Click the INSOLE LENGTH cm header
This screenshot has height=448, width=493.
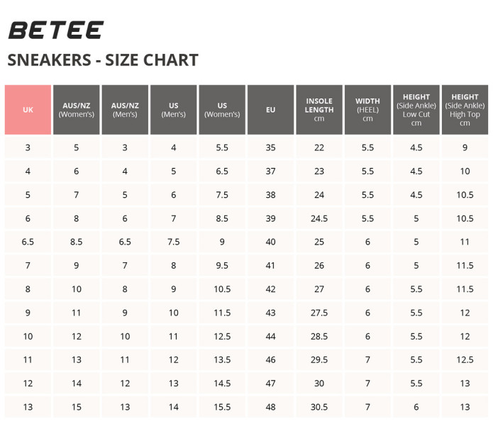pyautogui.click(x=319, y=110)
